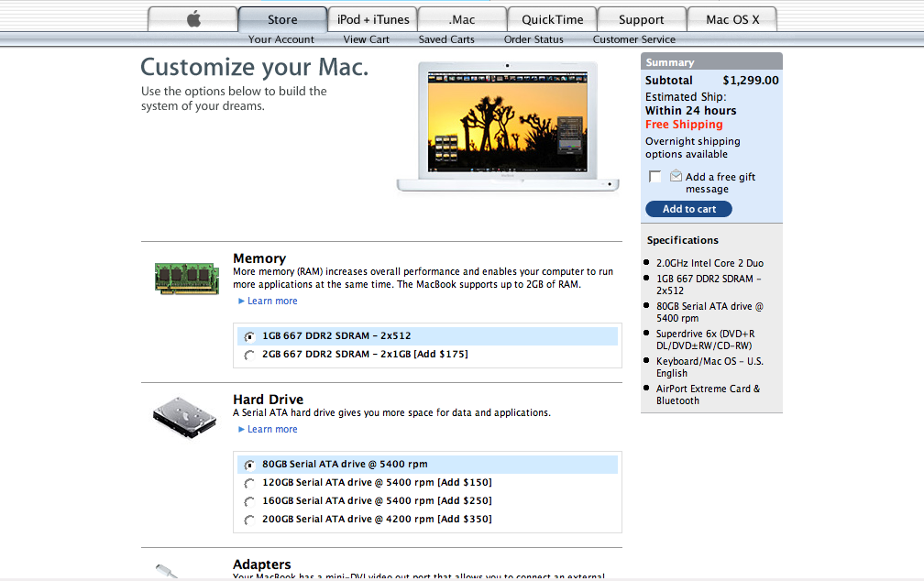Viewport: 924px width, 581px height.
Task: Click the gift message envelope icon
Action: [676, 176]
